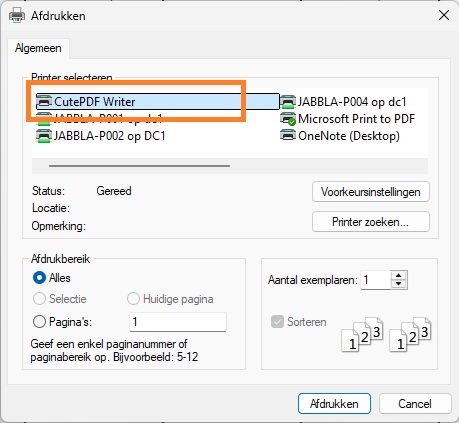Open Voorkeursinstellingen for the printer
This screenshot has height=423, width=459.
pyautogui.click(x=371, y=192)
